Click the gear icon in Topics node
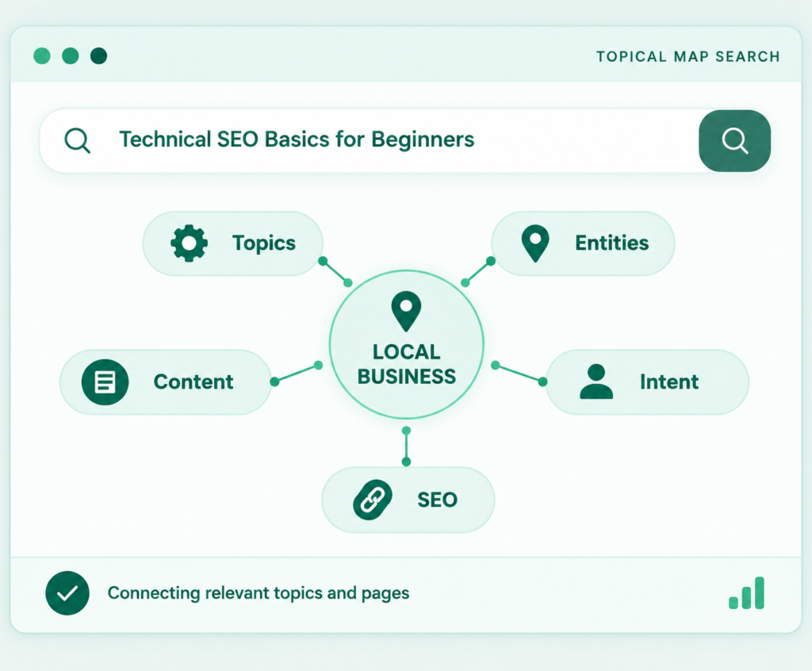The height and width of the screenshot is (671, 812). tap(189, 243)
